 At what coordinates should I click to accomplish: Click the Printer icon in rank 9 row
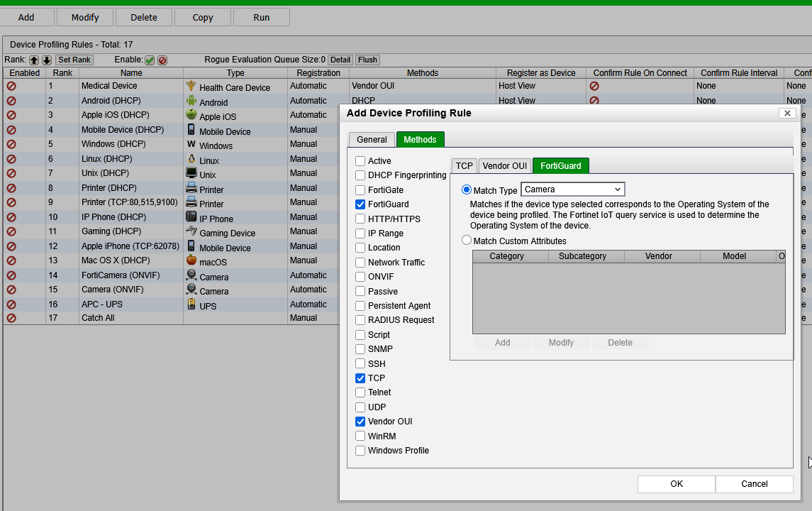click(191, 202)
